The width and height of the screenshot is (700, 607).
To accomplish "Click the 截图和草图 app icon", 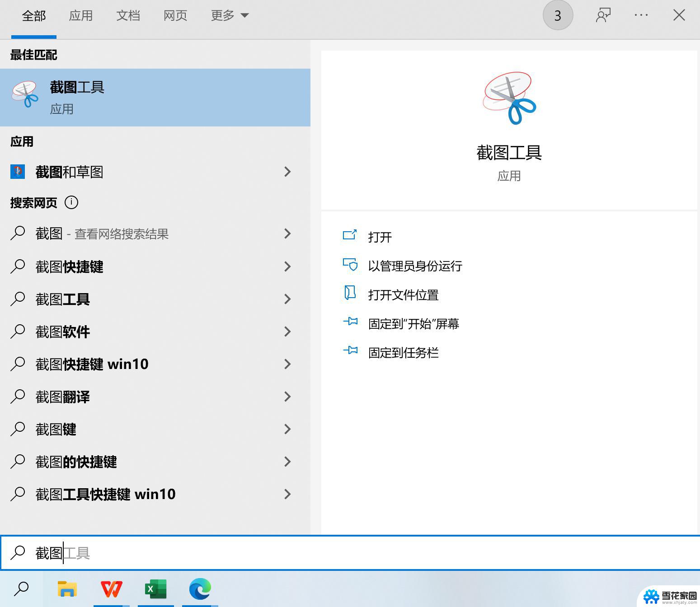I will [18, 172].
